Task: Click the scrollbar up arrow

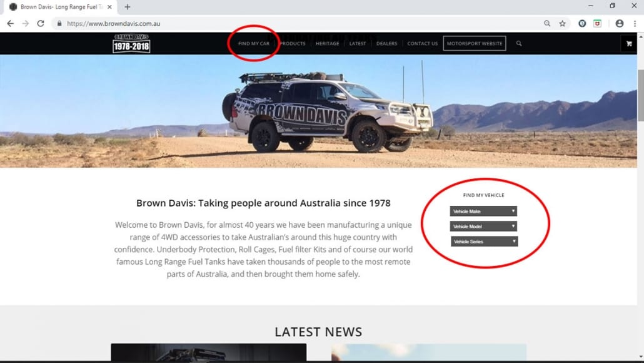Action: point(641,36)
